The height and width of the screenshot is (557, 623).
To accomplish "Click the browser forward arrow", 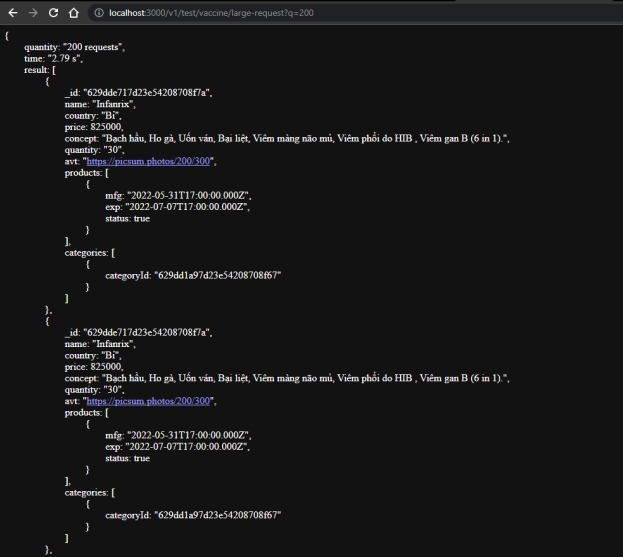I will point(33,13).
